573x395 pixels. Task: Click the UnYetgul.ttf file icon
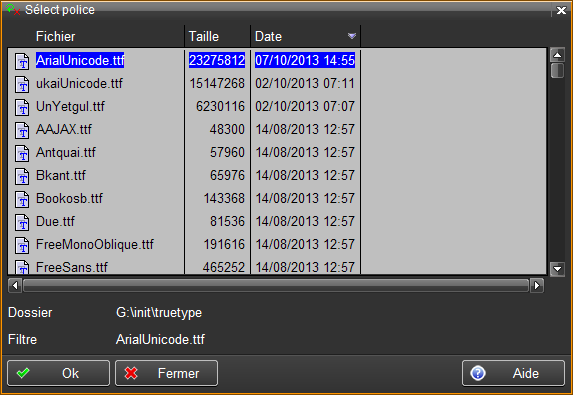pyautogui.click(x=22, y=107)
